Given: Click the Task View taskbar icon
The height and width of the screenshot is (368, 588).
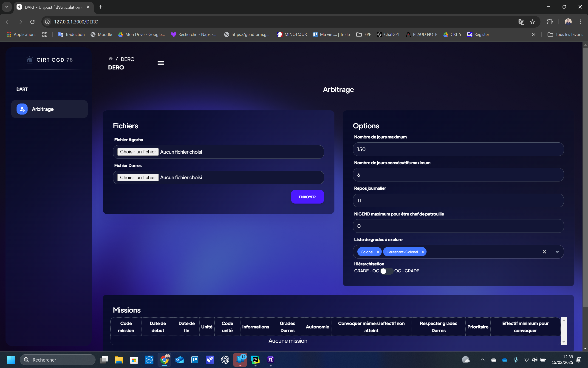Looking at the screenshot, I should 104,359.
